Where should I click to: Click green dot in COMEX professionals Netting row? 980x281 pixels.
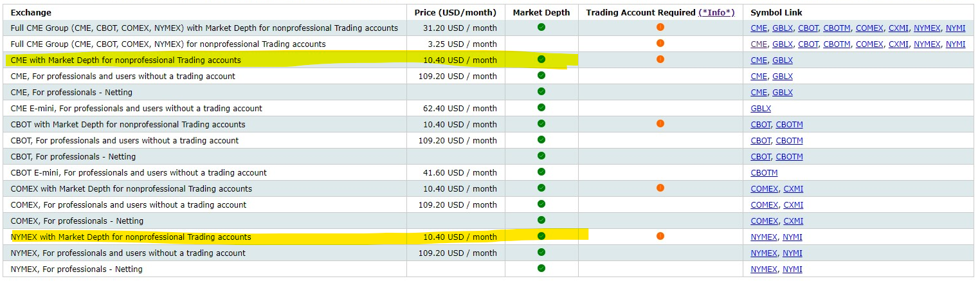tap(541, 220)
